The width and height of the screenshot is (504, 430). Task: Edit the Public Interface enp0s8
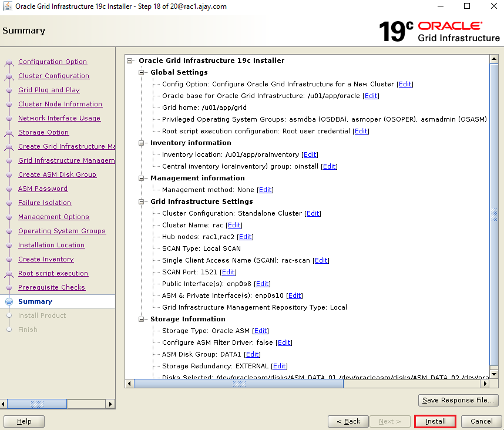point(263,284)
